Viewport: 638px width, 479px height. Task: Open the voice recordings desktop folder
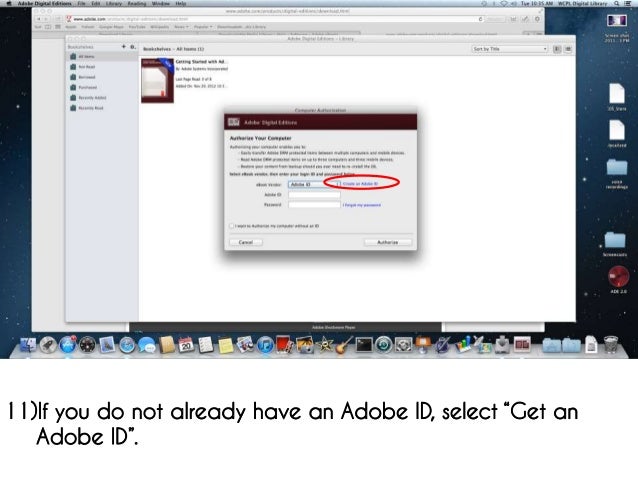click(617, 167)
